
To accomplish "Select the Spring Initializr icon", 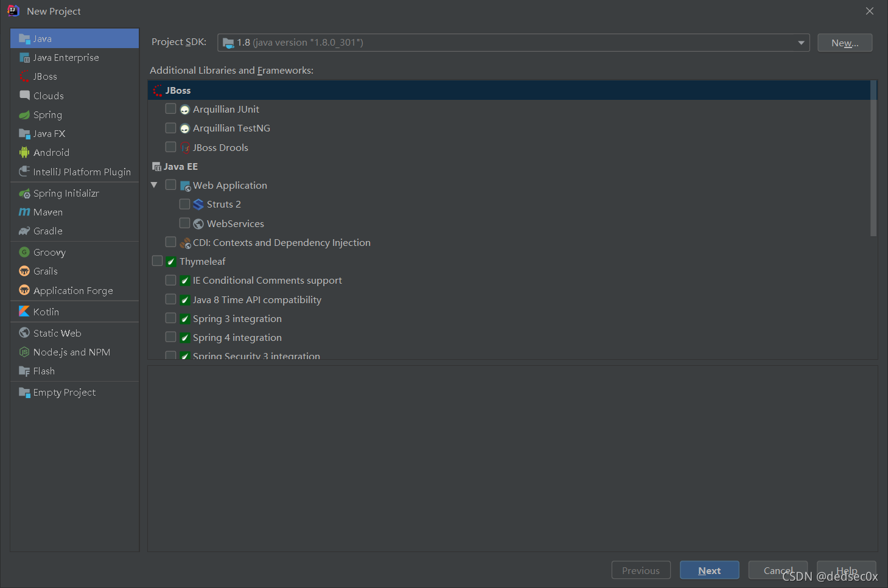I will (24, 194).
